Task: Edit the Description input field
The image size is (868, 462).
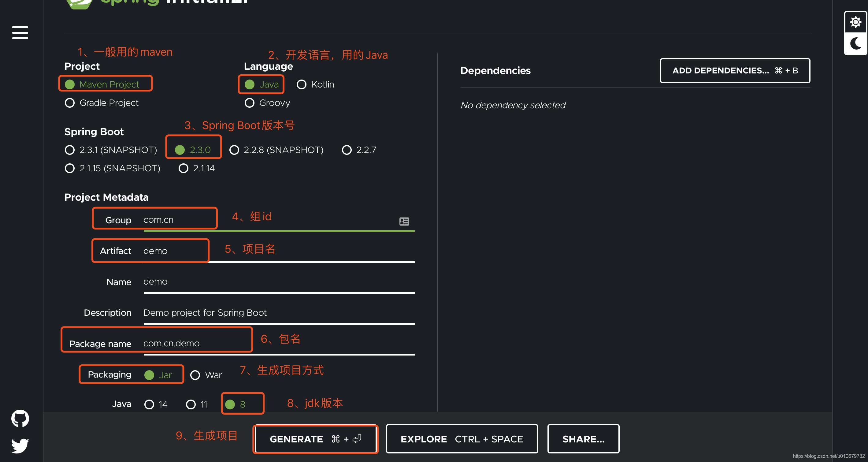Action: [279, 313]
